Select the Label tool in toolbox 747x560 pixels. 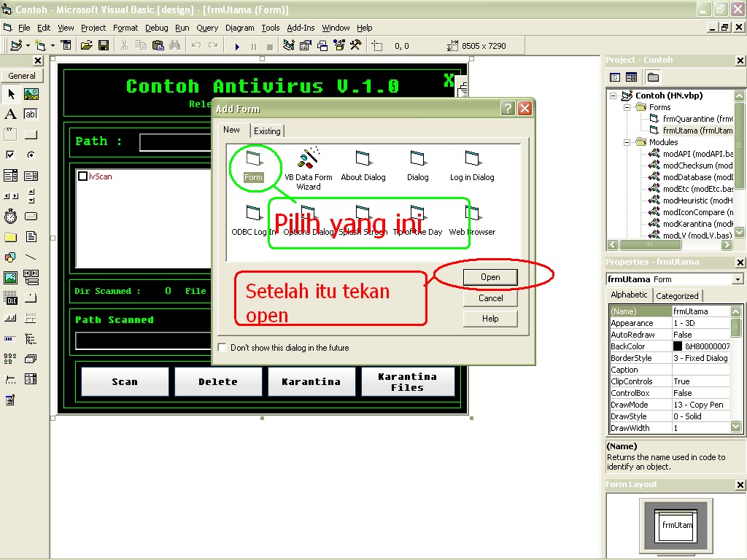pos(11,114)
